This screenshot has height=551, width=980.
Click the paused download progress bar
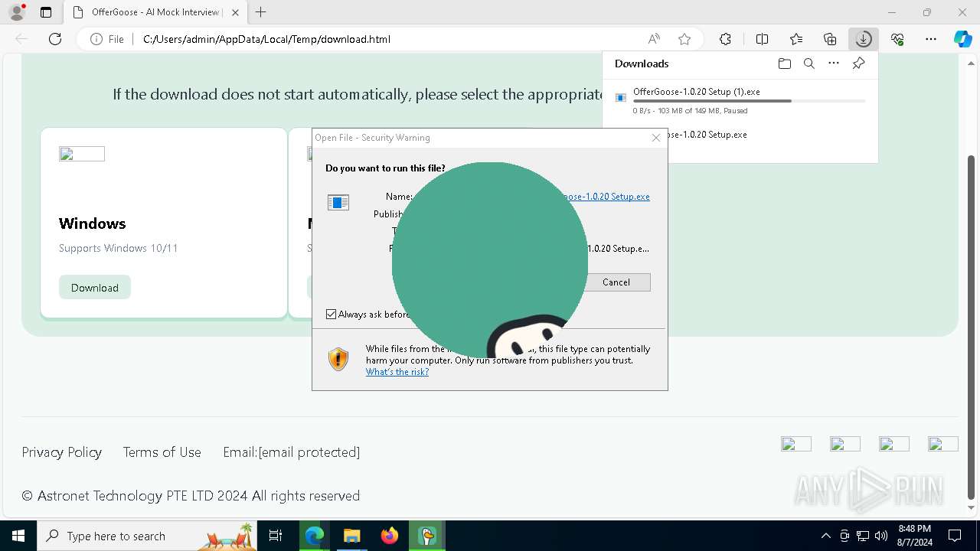[750, 101]
